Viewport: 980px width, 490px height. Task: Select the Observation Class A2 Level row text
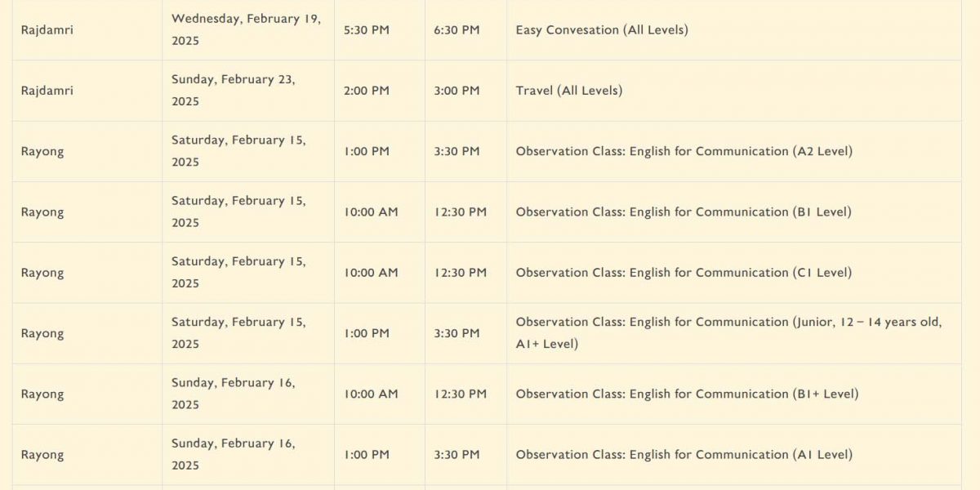pyautogui.click(x=684, y=151)
